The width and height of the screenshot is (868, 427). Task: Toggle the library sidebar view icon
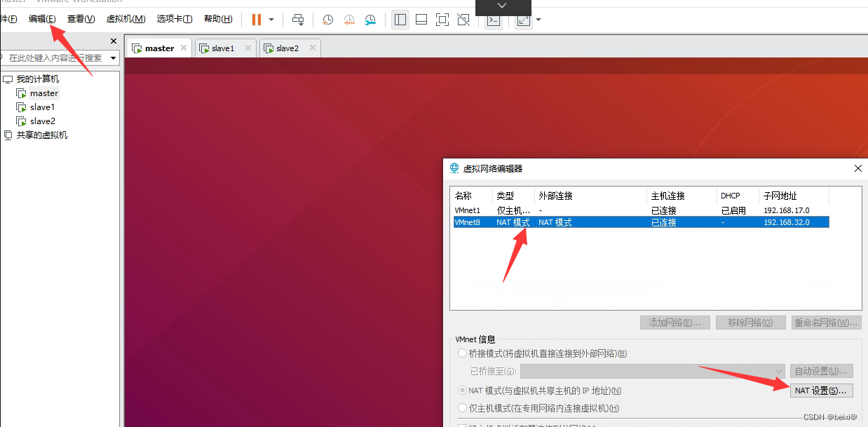[400, 20]
